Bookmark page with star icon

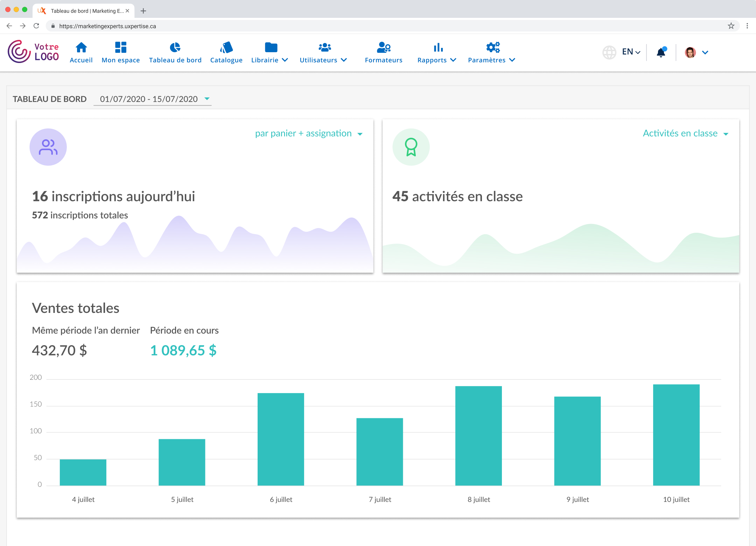tap(731, 26)
